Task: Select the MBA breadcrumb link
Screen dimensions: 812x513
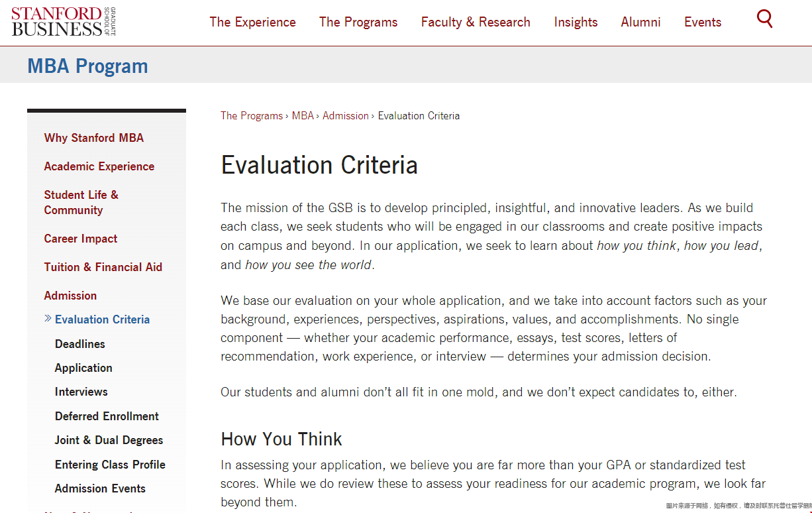Action: coord(303,115)
